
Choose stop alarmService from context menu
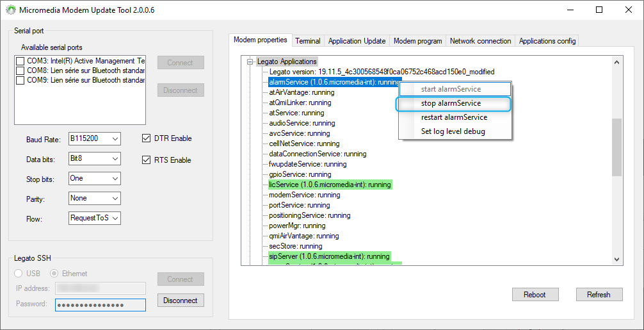(451, 103)
